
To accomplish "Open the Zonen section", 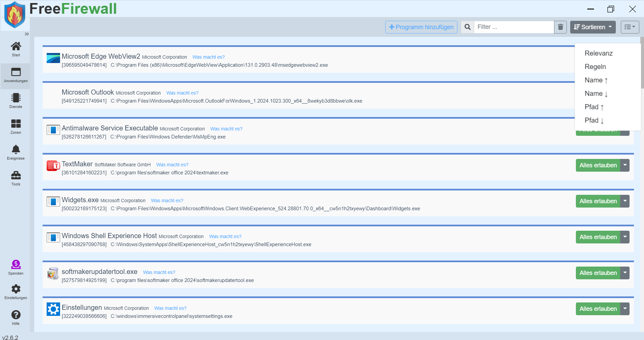I will (x=16, y=127).
